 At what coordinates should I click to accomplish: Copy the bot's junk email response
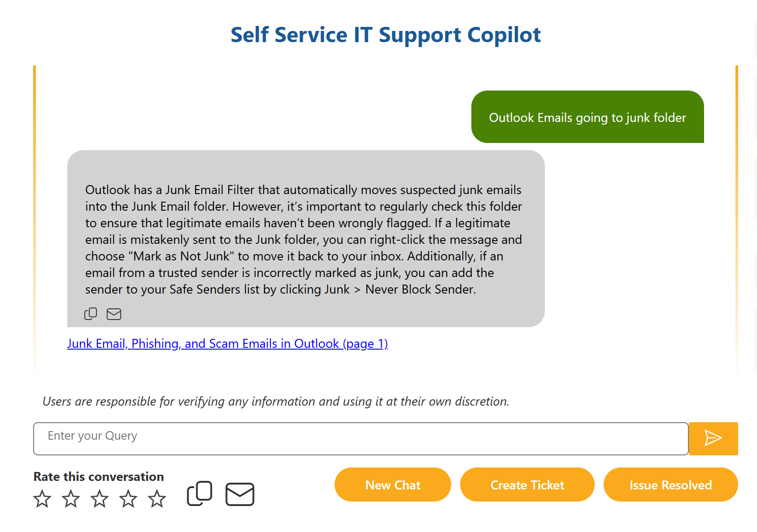point(91,314)
